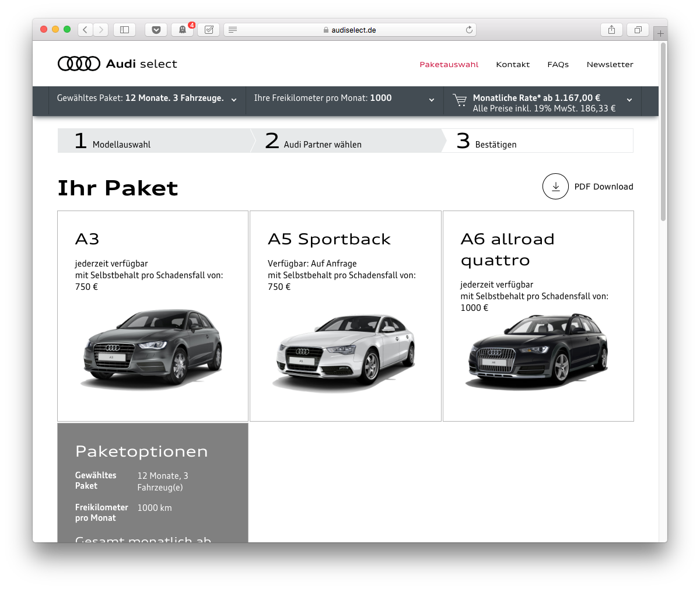The width and height of the screenshot is (700, 589).
Task: Open the FAQs menu item
Action: click(558, 64)
